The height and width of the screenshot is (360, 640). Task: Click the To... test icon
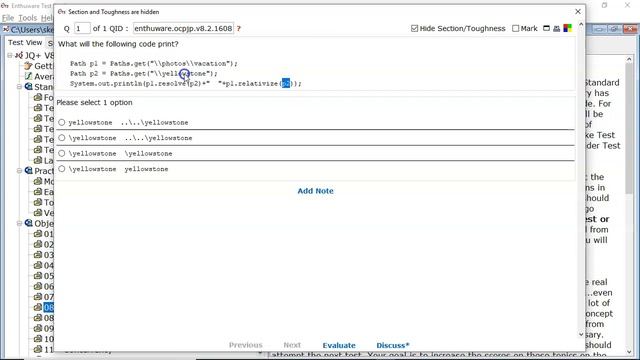click(x=38, y=202)
